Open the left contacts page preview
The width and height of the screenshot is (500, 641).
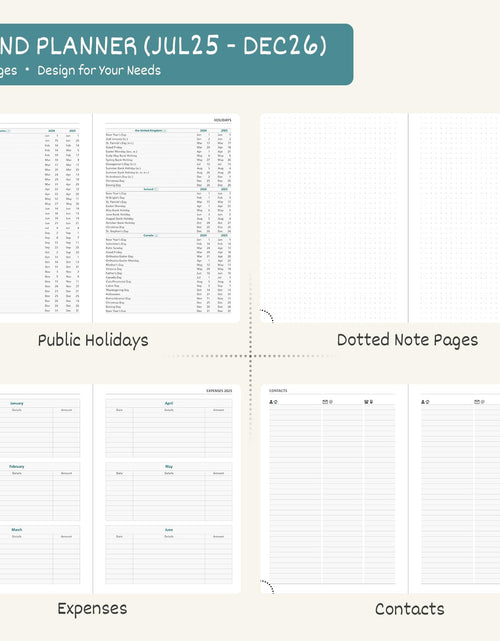pyautogui.click(x=334, y=489)
